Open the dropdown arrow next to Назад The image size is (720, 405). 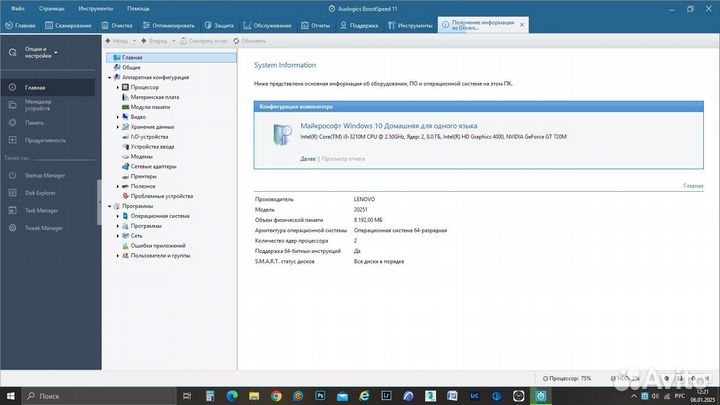click(134, 41)
